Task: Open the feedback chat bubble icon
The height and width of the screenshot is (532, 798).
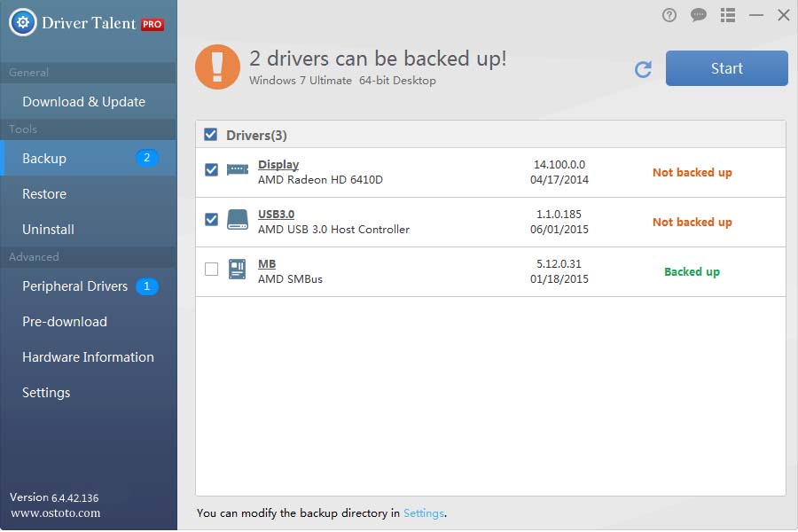Action: tap(699, 15)
